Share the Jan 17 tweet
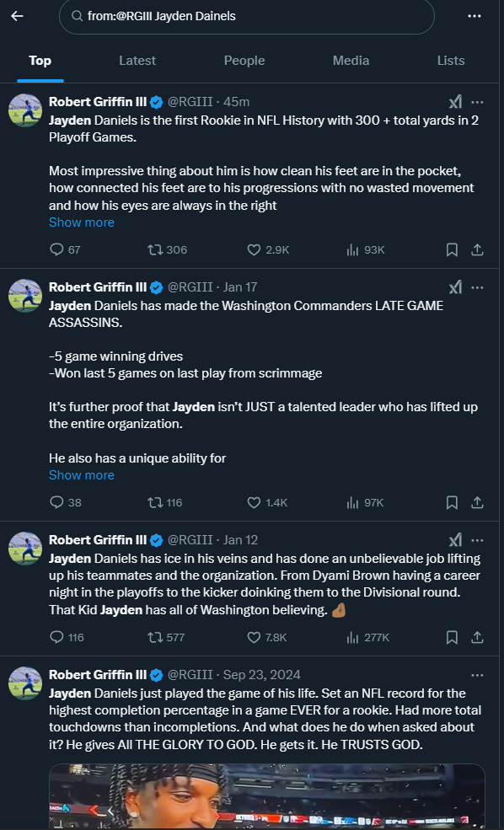 click(477, 502)
